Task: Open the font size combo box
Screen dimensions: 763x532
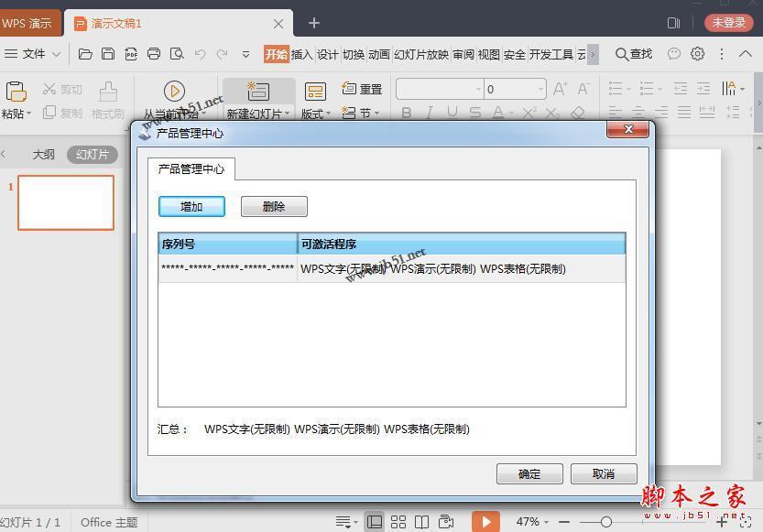Action: [x=515, y=89]
